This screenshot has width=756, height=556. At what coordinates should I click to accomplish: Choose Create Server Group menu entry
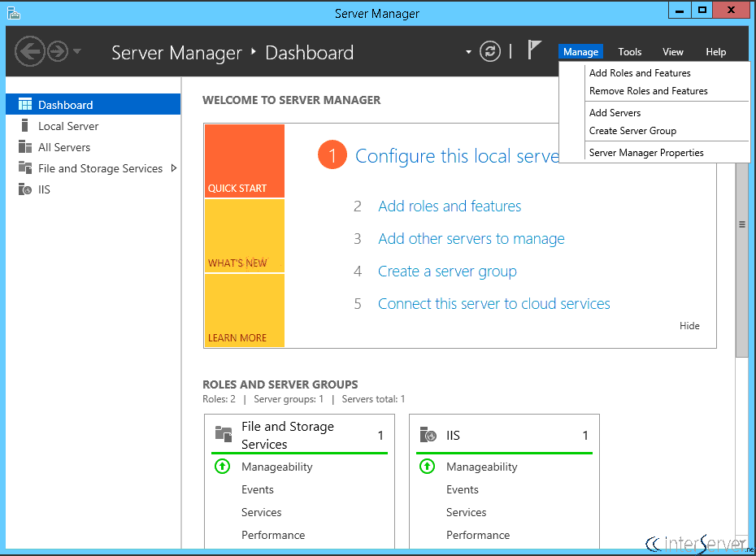(x=632, y=131)
